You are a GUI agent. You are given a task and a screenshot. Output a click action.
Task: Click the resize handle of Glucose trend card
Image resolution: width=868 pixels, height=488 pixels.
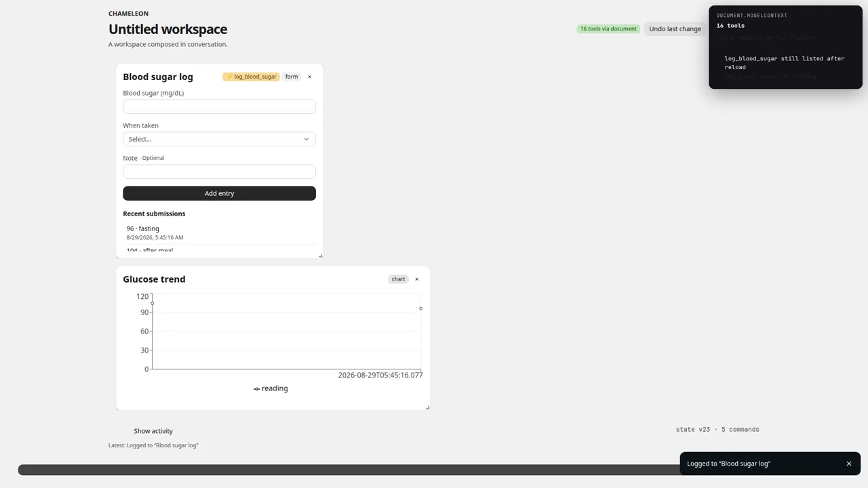pyautogui.click(x=427, y=407)
